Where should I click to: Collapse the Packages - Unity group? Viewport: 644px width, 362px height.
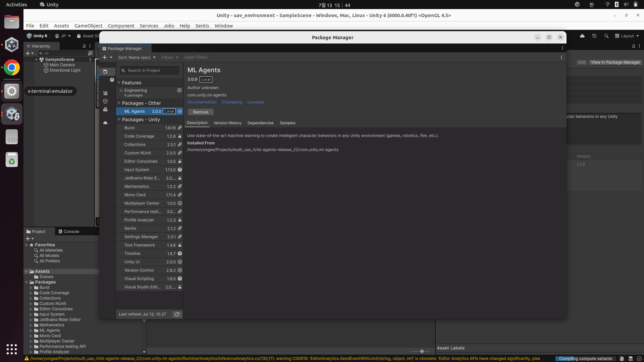pyautogui.click(x=119, y=120)
